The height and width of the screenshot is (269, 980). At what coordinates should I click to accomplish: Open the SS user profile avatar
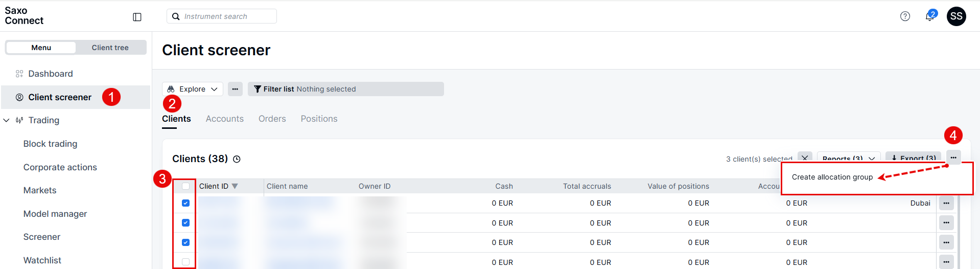pos(956,16)
